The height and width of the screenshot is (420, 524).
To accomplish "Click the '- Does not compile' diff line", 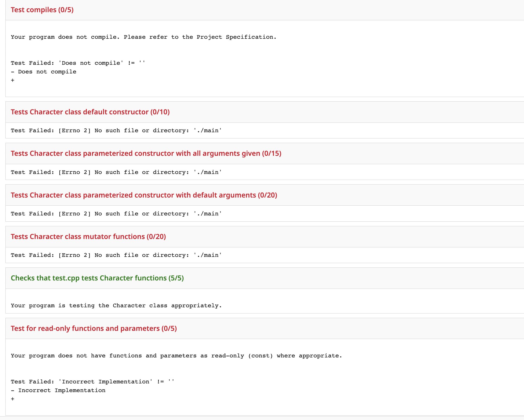I will coord(44,72).
